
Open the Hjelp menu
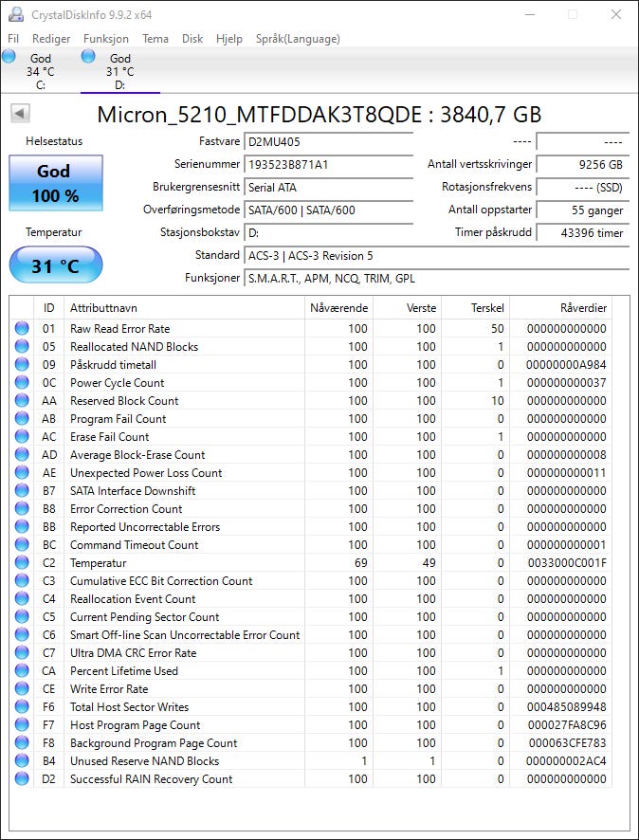229,39
